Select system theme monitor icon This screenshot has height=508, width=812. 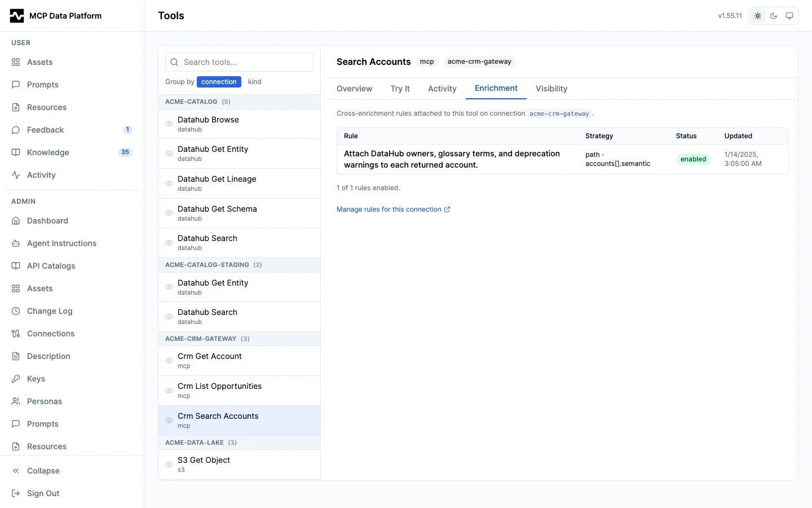[789, 16]
